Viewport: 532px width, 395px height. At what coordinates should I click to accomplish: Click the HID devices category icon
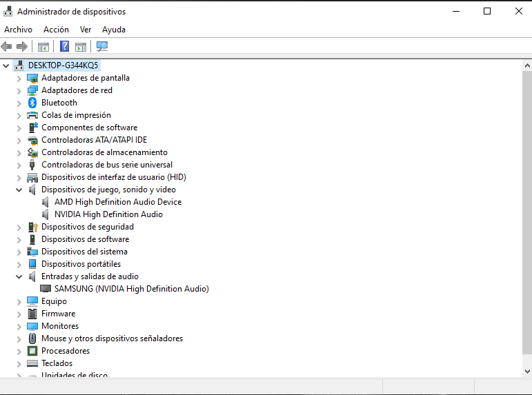32,177
